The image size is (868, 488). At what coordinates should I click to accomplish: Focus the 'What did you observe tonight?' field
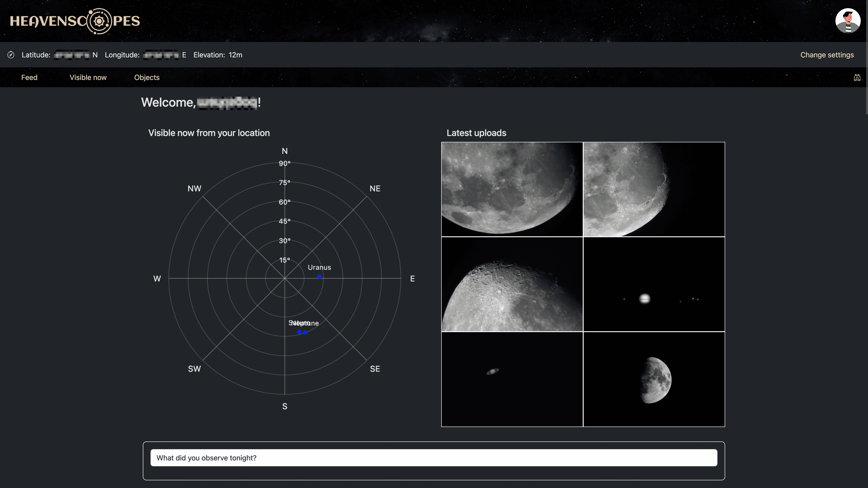click(x=434, y=458)
